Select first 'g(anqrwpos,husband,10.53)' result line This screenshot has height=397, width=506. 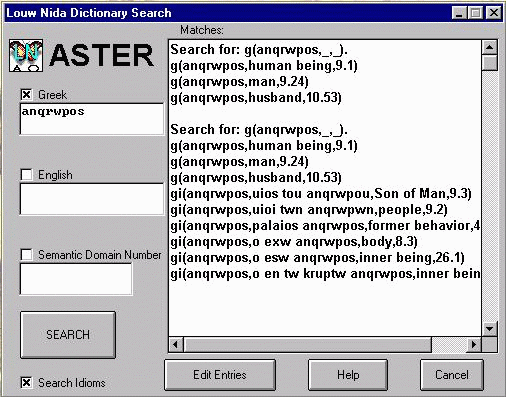click(x=256, y=98)
